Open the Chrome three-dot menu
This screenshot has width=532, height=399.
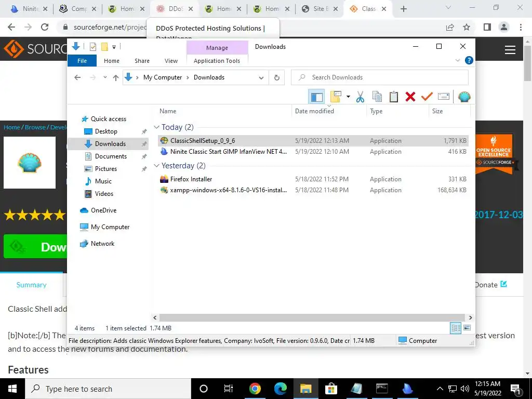tap(521, 27)
